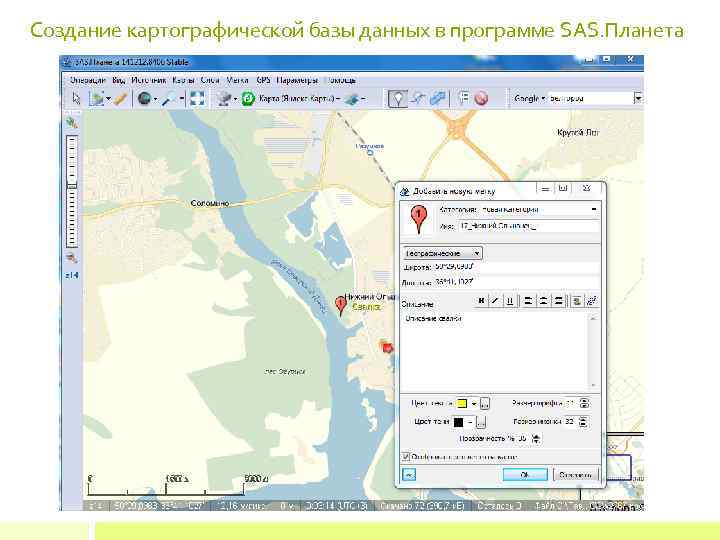Viewport: 720px width, 540px height.
Task: Align description text right
Action: click(x=558, y=301)
